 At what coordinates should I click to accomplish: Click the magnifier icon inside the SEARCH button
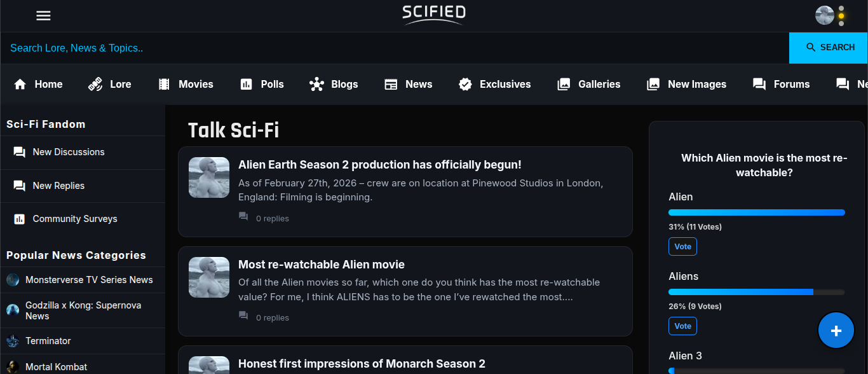tap(810, 47)
